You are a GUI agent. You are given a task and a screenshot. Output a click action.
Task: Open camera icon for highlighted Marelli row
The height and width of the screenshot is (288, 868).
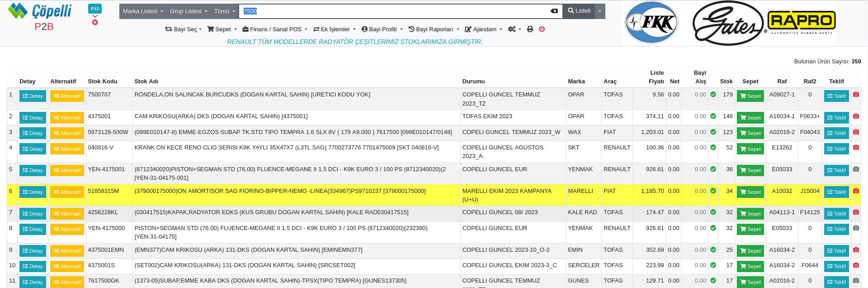point(856,191)
